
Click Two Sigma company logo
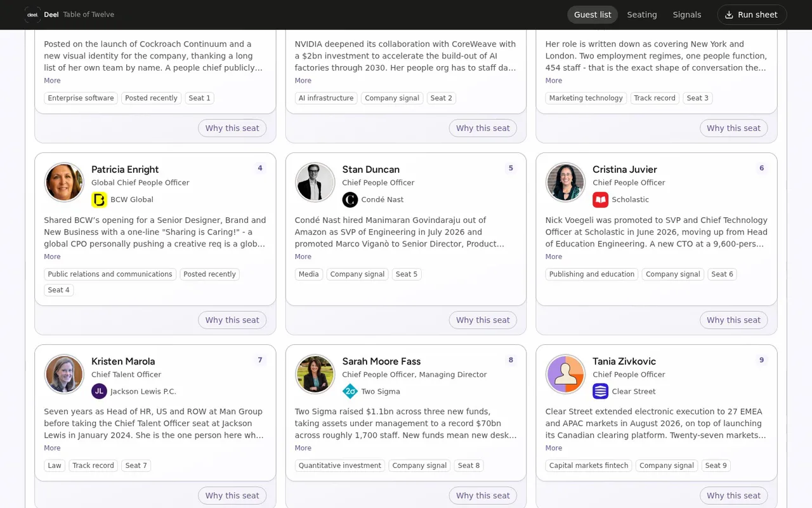(350, 391)
